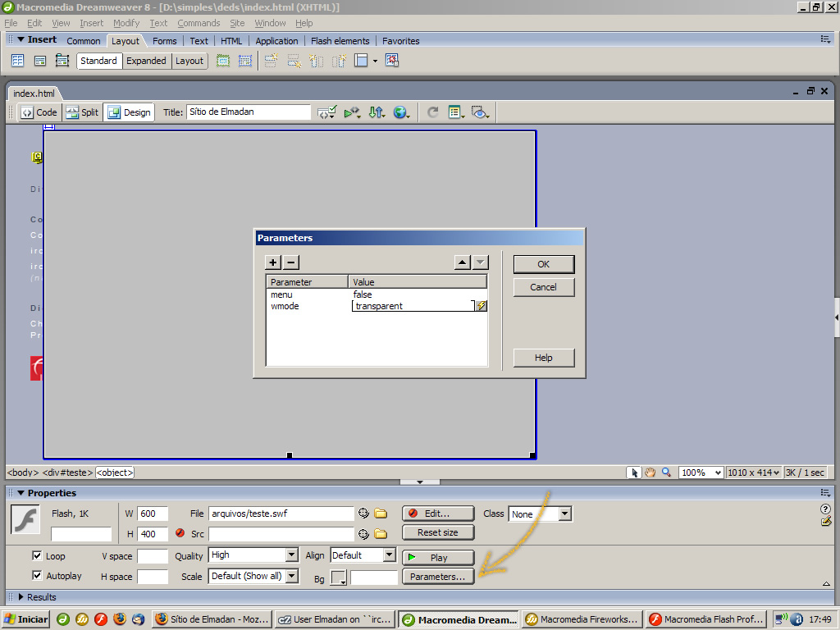Switch to Split view
The image size is (840, 630).
tap(83, 112)
